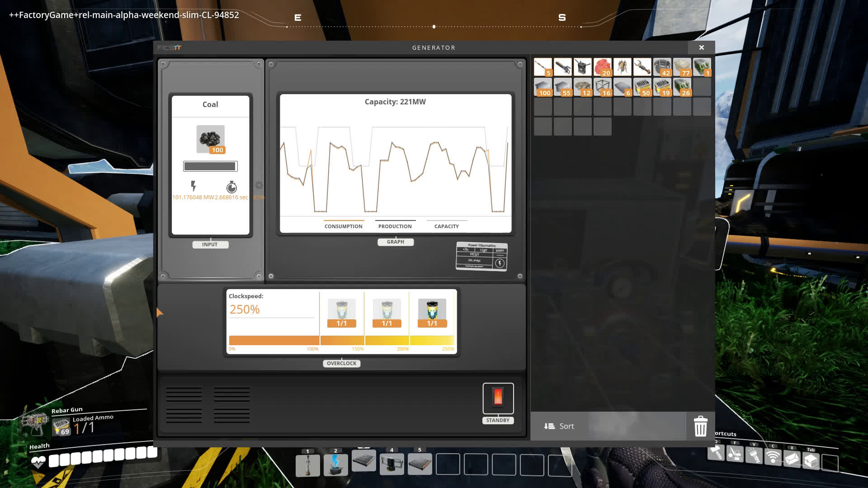Select the Coal fuel stack of 100
The width and height of the screenshot is (868, 488).
(x=210, y=139)
